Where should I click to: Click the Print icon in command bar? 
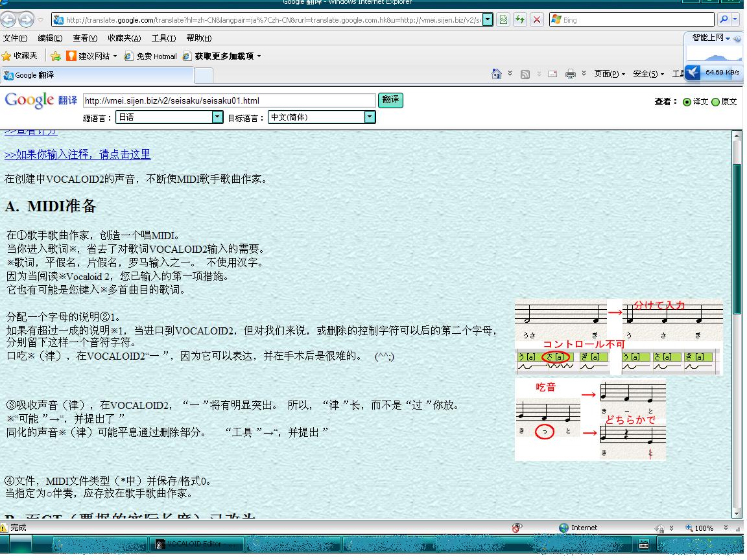coord(570,74)
